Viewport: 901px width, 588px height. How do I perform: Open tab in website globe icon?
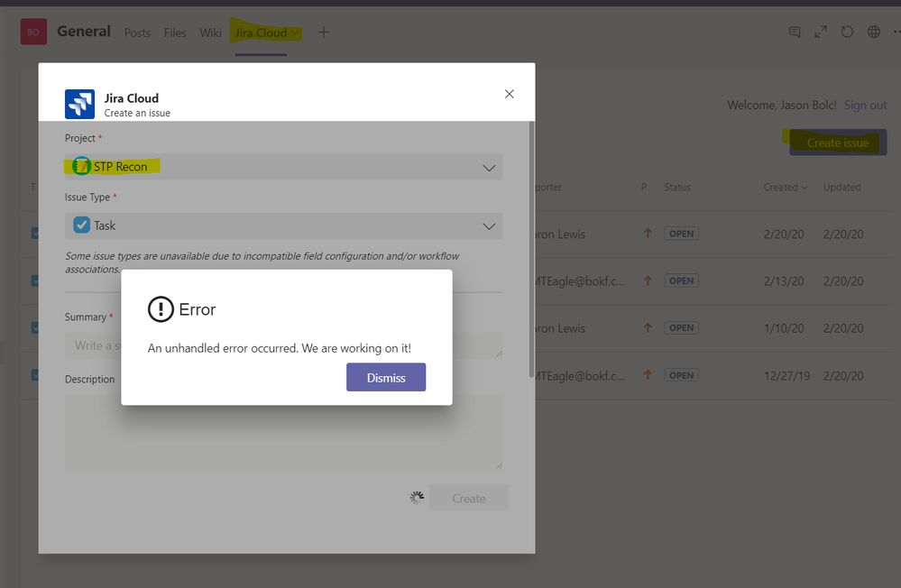point(873,32)
